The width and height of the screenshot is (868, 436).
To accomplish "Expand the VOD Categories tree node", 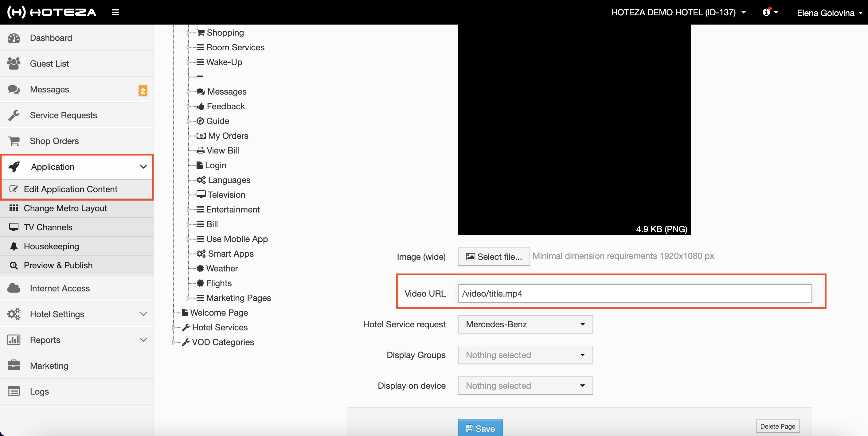I will [x=173, y=342].
